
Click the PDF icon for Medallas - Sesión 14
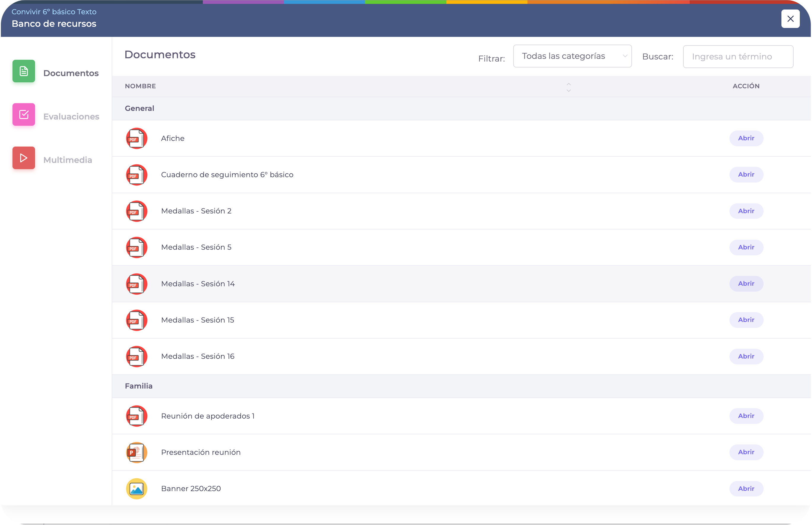(x=137, y=284)
